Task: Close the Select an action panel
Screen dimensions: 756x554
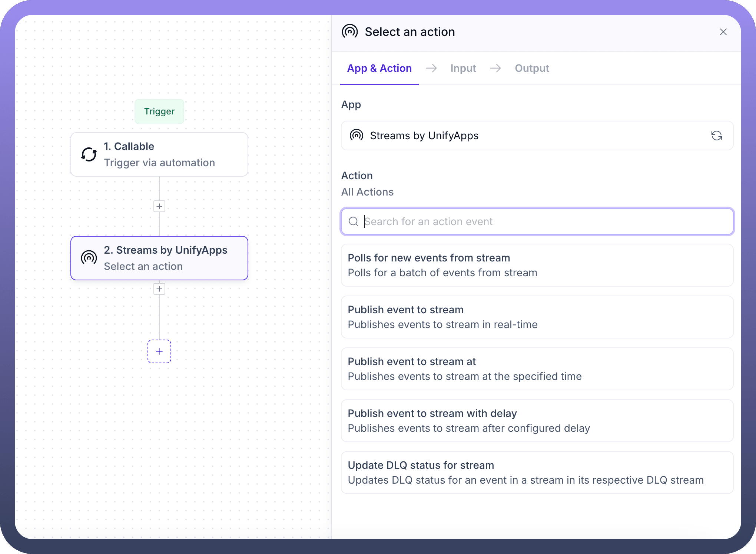Action: click(x=723, y=32)
